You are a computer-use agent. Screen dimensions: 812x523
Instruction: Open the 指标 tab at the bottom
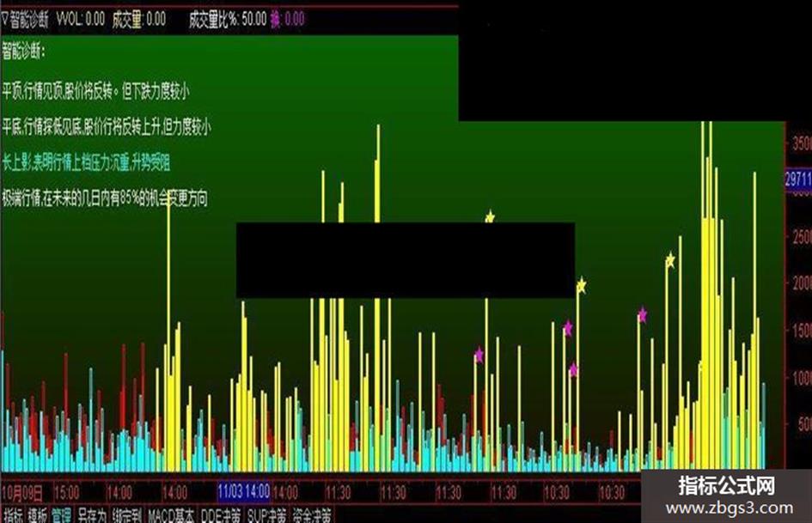(x=14, y=516)
